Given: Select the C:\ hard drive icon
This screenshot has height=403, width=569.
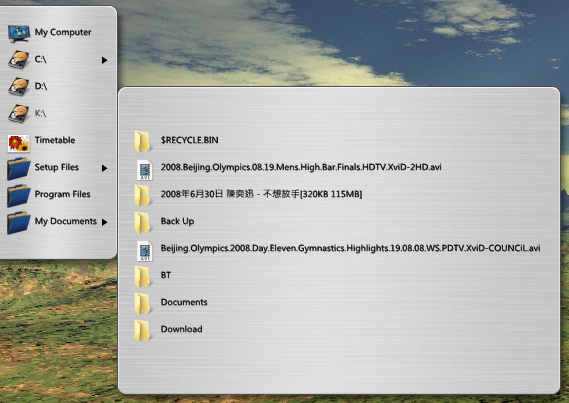Looking at the screenshot, I should pyautogui.click(x=19, y=60).
